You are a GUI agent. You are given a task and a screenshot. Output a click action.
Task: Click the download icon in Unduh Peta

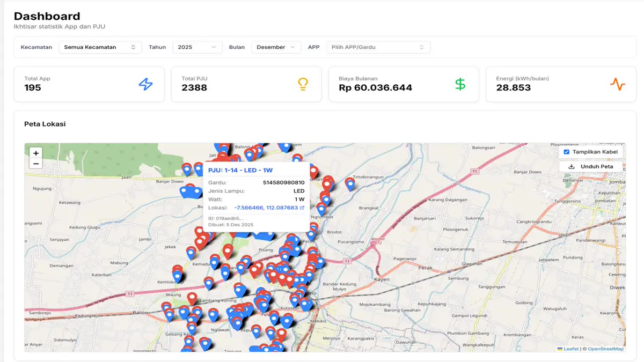click(x=572, y=167)
